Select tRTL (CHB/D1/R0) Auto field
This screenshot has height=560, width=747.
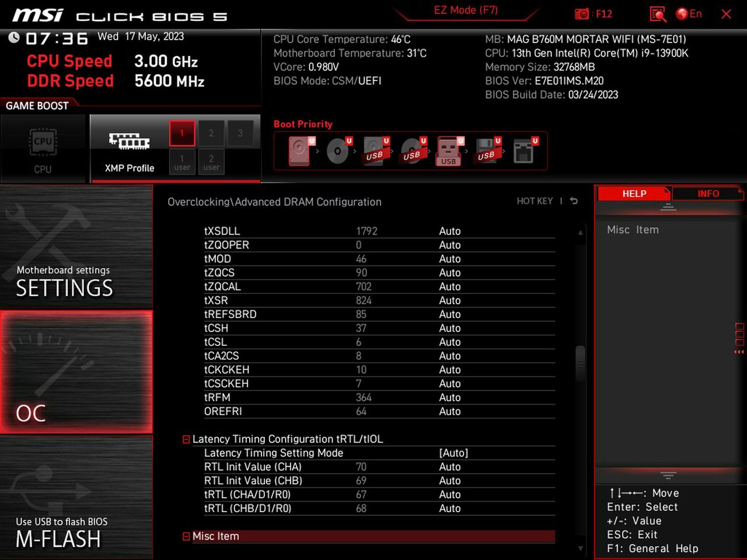(x=450, y=509)
